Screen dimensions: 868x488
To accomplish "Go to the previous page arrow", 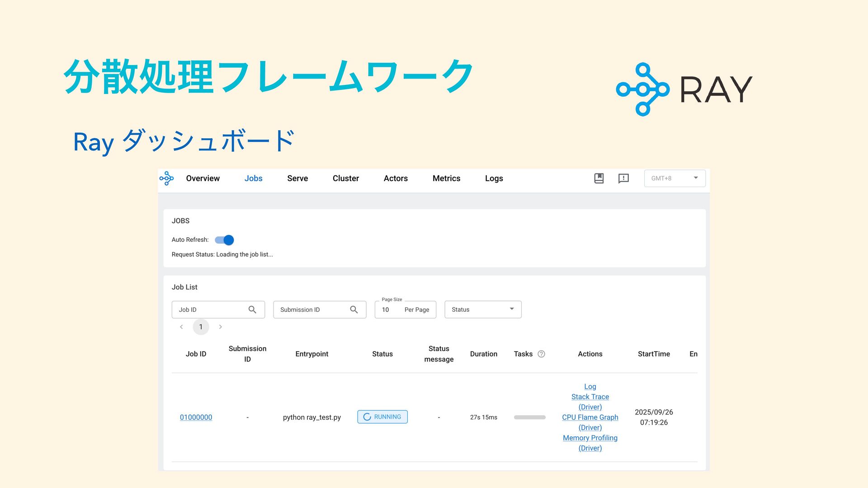I will click(181, 327).
